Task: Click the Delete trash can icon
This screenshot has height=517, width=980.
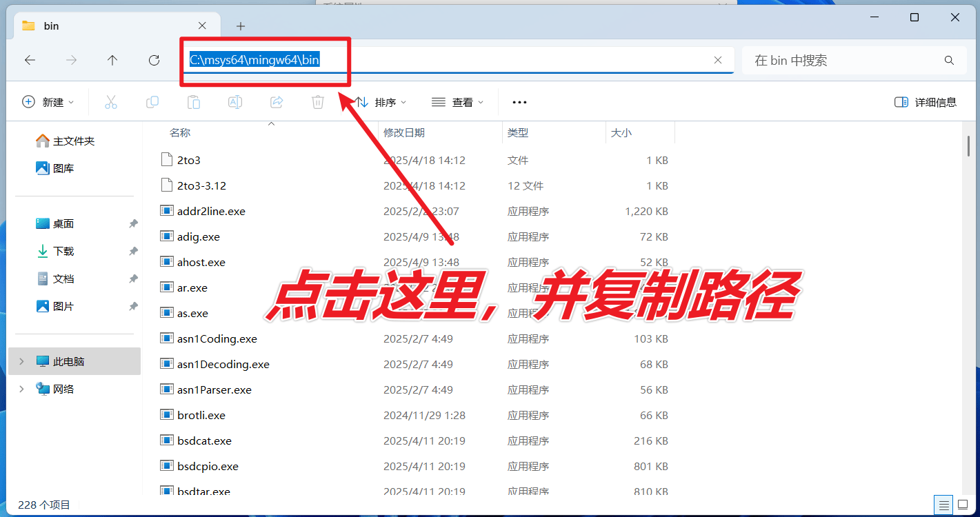Action: pyautogui.click(x=318, y=102)
